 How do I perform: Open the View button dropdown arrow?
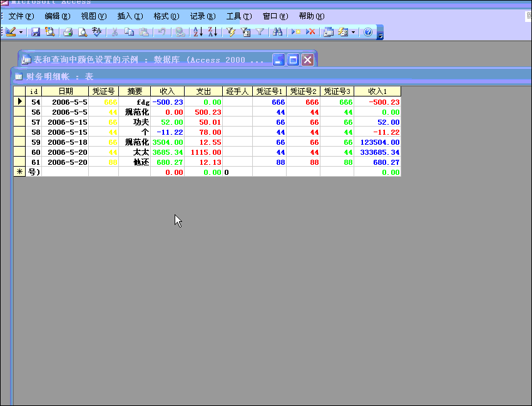[x=21, y=32]
